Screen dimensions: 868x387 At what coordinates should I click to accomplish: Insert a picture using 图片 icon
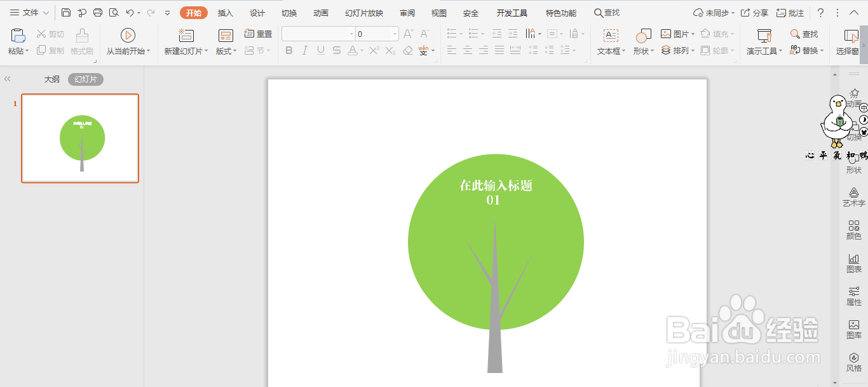pos(675,33)
